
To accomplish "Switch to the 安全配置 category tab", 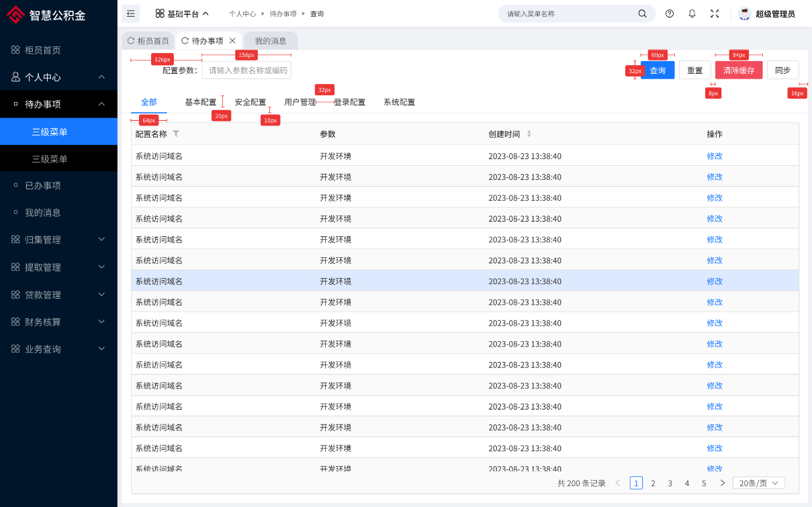I will coord(250,102).
